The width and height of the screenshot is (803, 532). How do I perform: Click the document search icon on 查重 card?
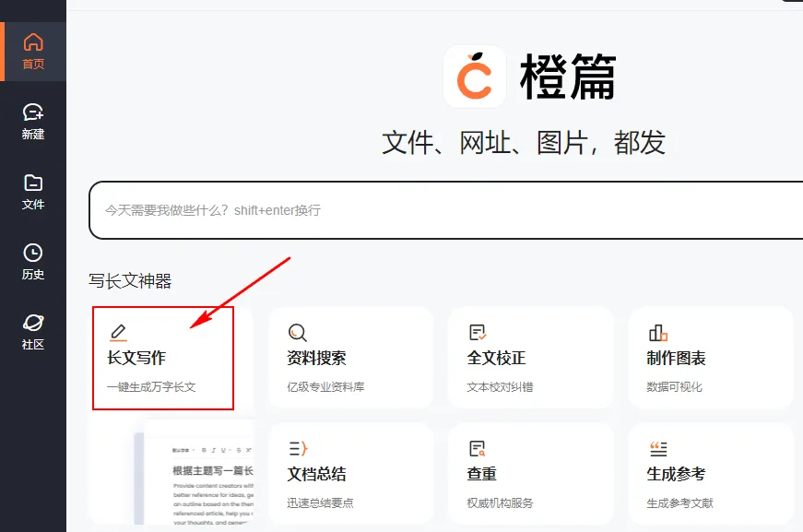478,448
